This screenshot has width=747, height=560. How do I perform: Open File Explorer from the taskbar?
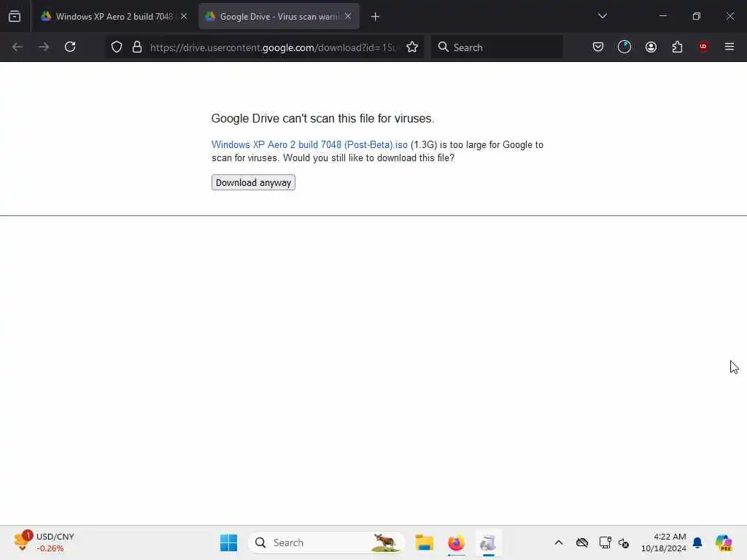424,542
